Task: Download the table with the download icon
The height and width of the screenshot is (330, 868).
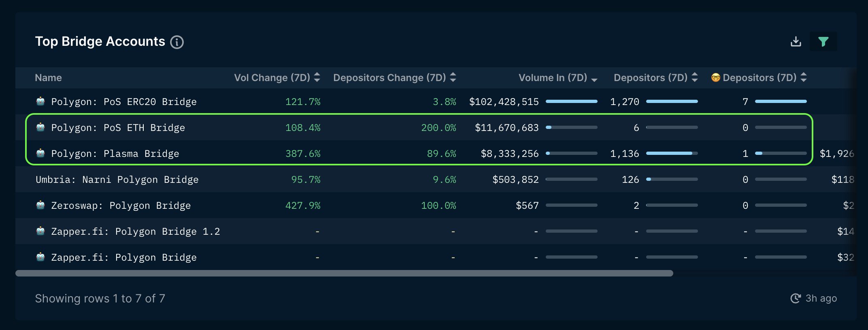Action: coord(796,41)
